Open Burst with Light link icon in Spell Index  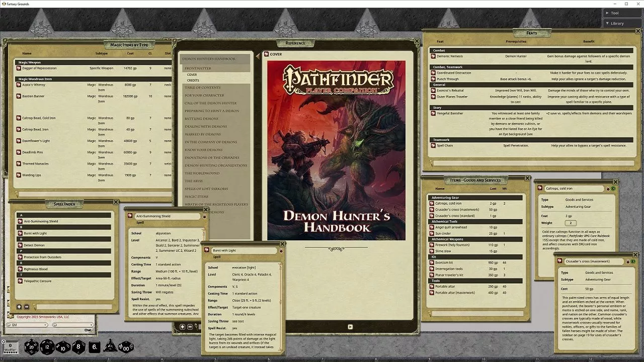(20, 233)
